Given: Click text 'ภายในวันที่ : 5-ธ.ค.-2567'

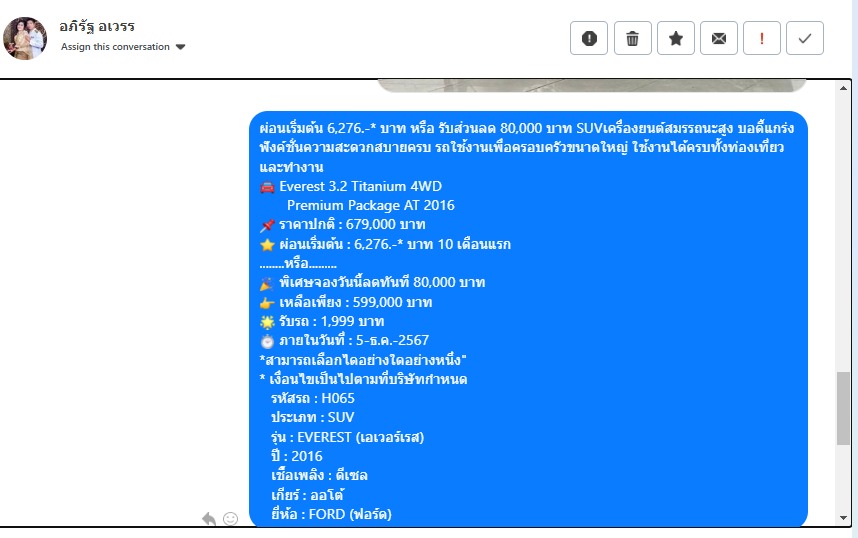Looking at the screenshot, I should click(x=354, y=340).
